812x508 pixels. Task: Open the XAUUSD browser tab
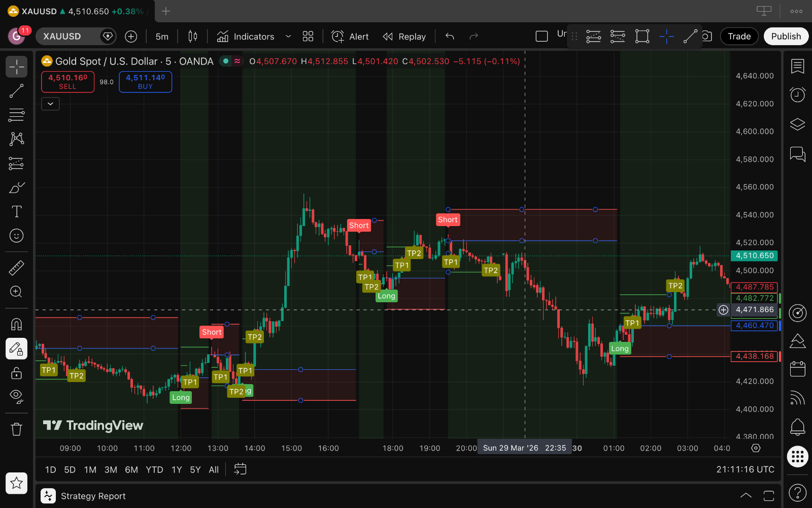(76, 11)
